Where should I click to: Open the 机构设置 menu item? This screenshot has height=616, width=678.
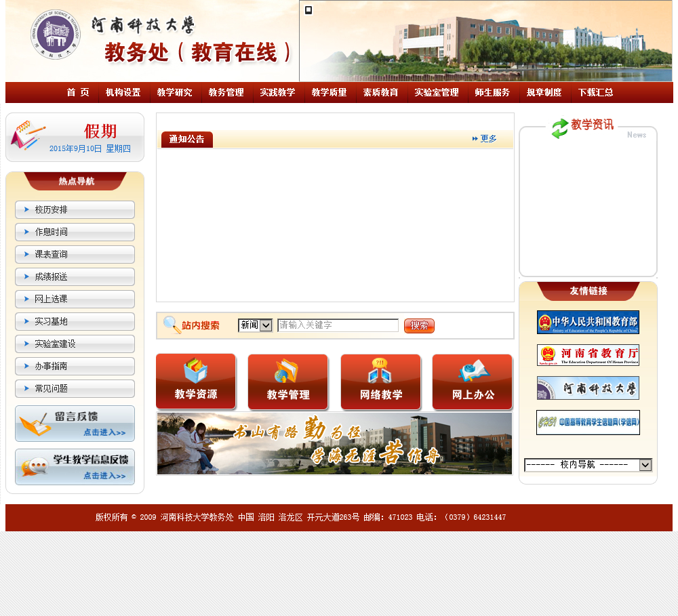123,93
